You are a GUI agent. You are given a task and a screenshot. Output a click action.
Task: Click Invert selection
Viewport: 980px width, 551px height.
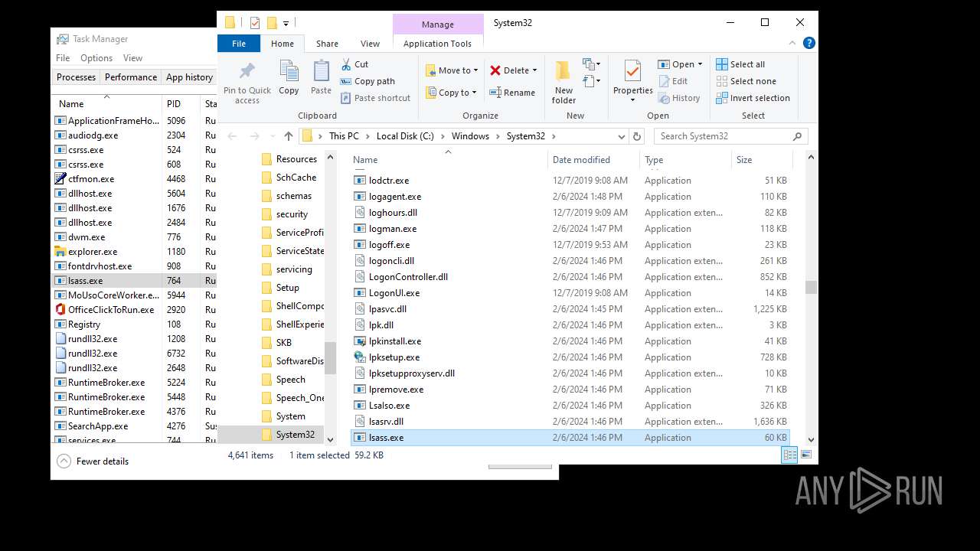[x=753, y=98]
